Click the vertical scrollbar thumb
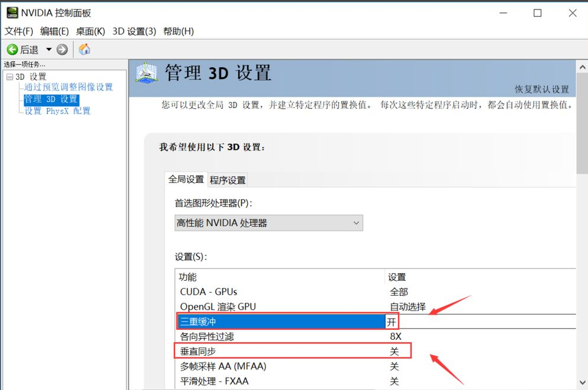Screen dimensions: 588x390 pyautogui.click(x=582, y=124)
